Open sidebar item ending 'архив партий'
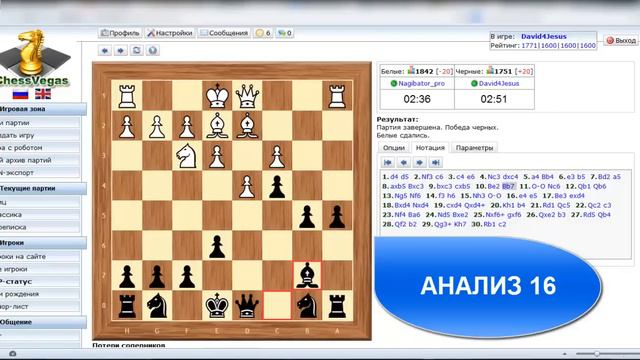This screenshot has width=640, height=360. click(x=40, y=160)
